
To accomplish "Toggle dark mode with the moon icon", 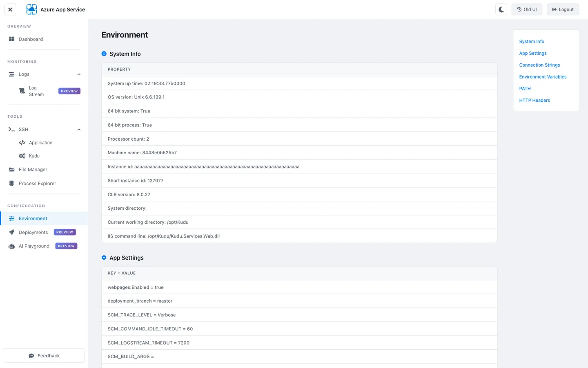I will pos(501,9).
